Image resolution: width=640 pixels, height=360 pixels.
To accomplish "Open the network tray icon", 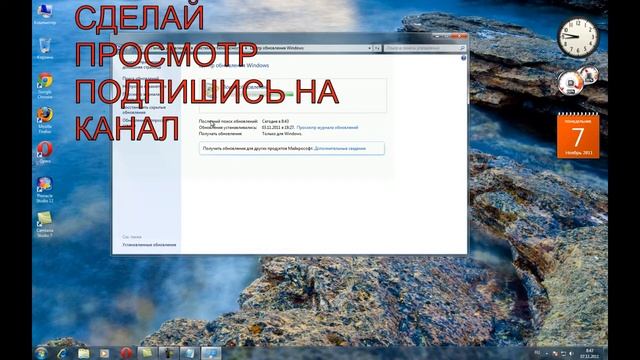I will pos(563,353).
